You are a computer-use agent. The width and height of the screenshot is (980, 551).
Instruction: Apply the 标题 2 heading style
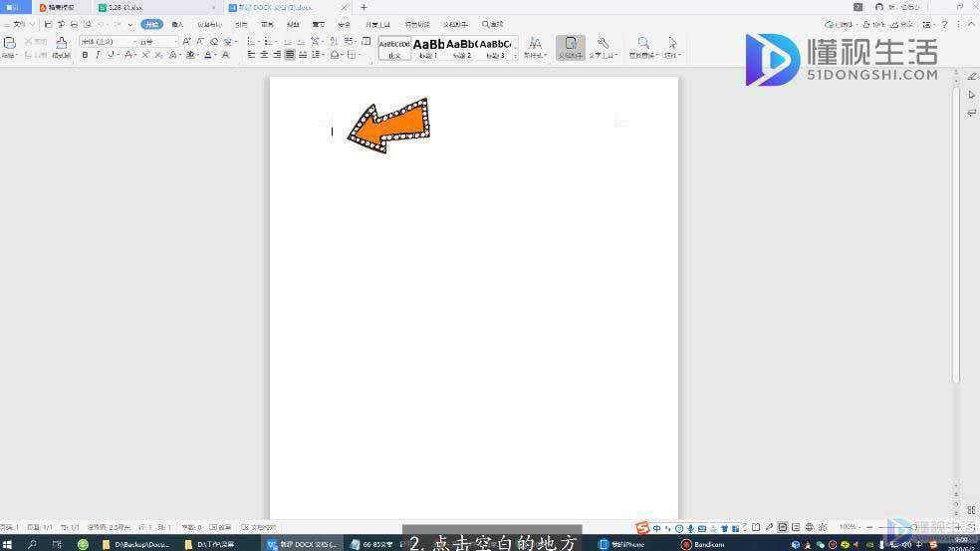point(462,48)
